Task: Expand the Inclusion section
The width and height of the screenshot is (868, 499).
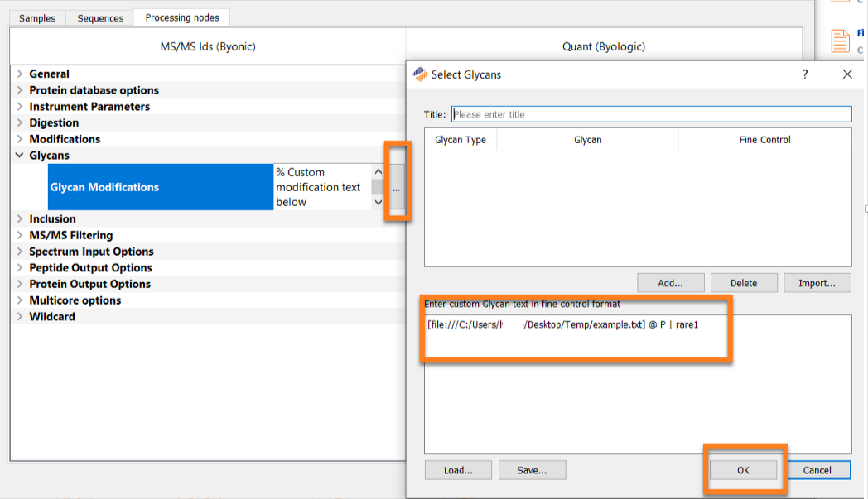Action: click(20, 219)
